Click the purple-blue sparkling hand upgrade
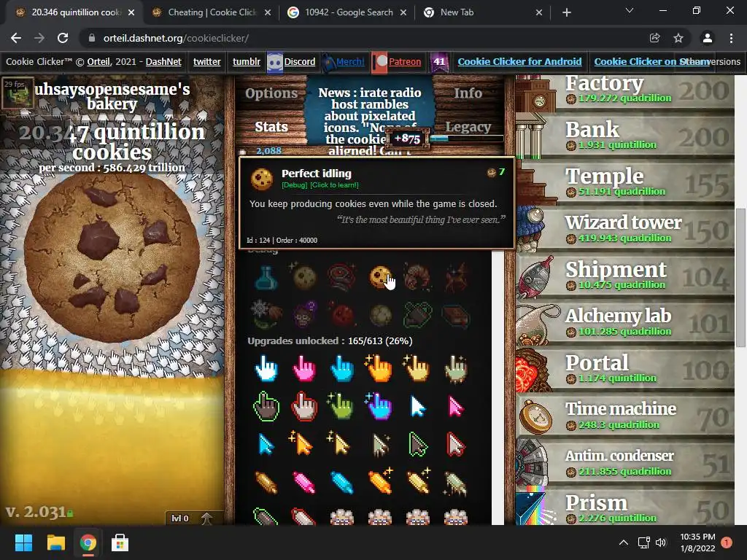747x560 pixels. [x=379, y=407]
